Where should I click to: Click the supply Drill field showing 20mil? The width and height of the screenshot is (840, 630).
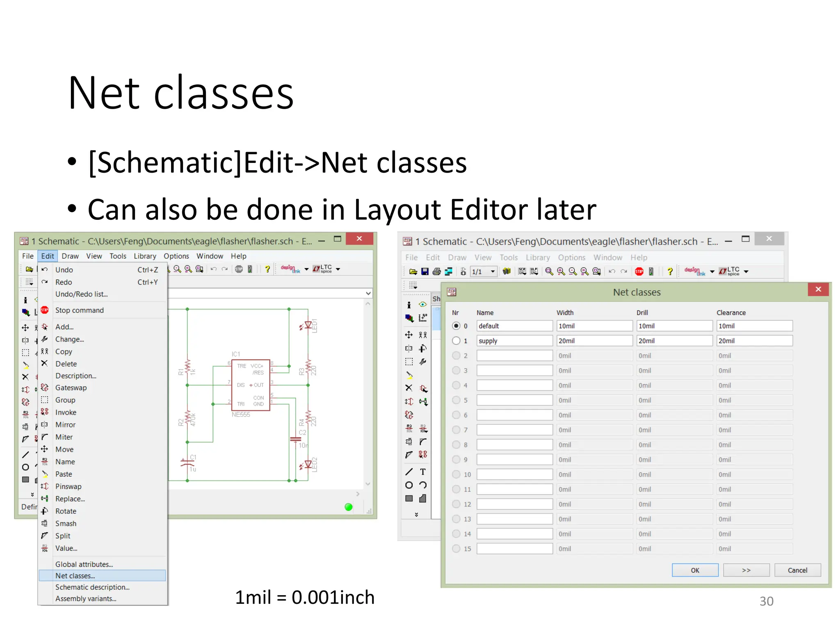coord(674,340)
